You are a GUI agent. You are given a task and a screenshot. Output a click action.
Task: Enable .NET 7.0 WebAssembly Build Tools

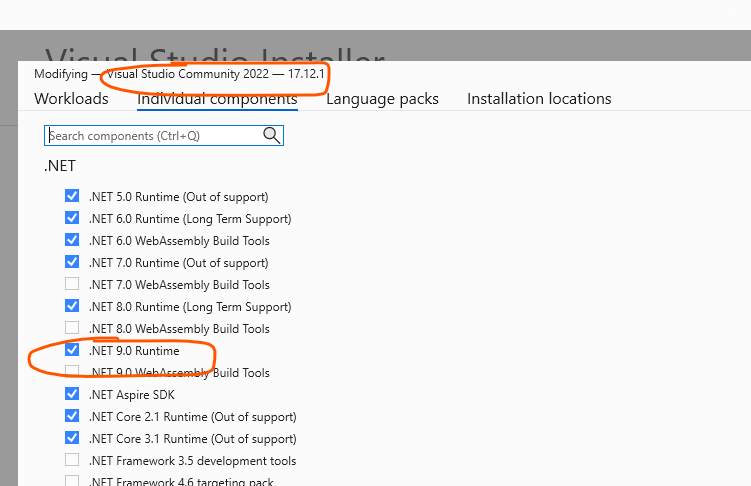72,284
